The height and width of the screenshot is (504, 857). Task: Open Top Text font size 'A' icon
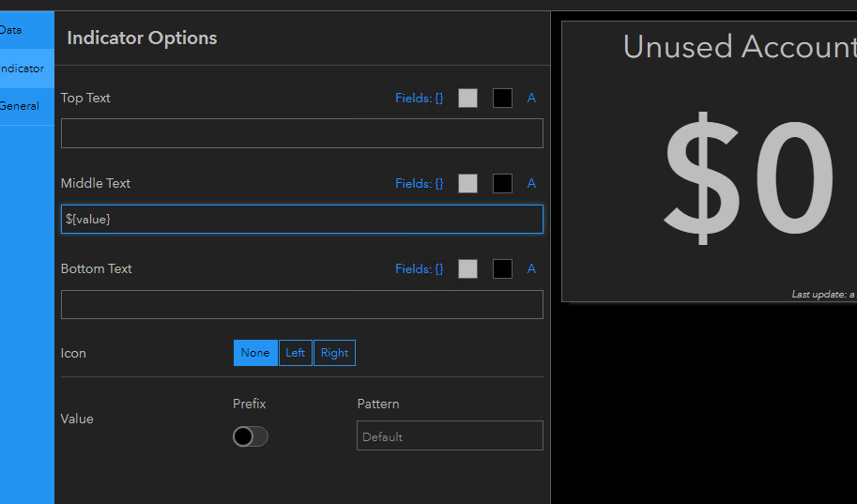531,98
